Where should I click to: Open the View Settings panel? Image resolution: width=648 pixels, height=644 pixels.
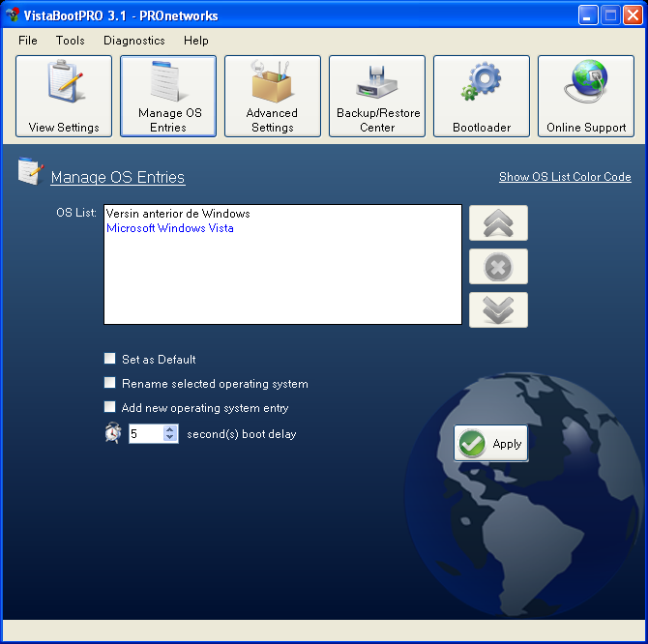pyautogui.click(x=64, y=96)
